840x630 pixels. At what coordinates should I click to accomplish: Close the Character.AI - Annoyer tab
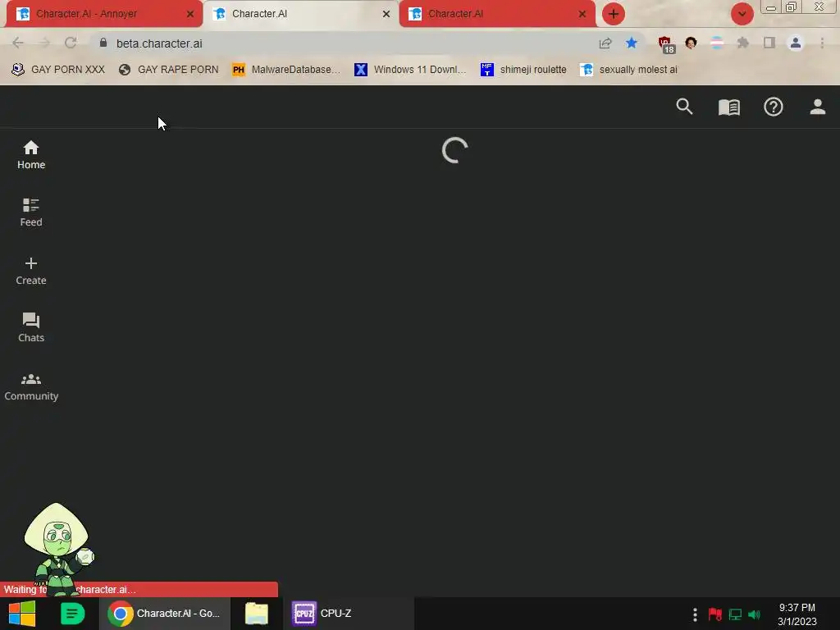click(190, 14)
